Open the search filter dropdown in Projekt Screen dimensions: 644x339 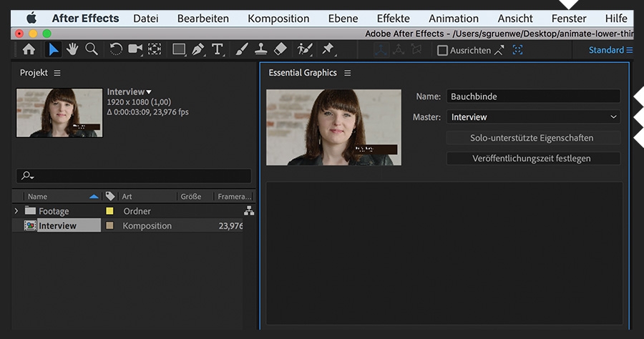28,176
